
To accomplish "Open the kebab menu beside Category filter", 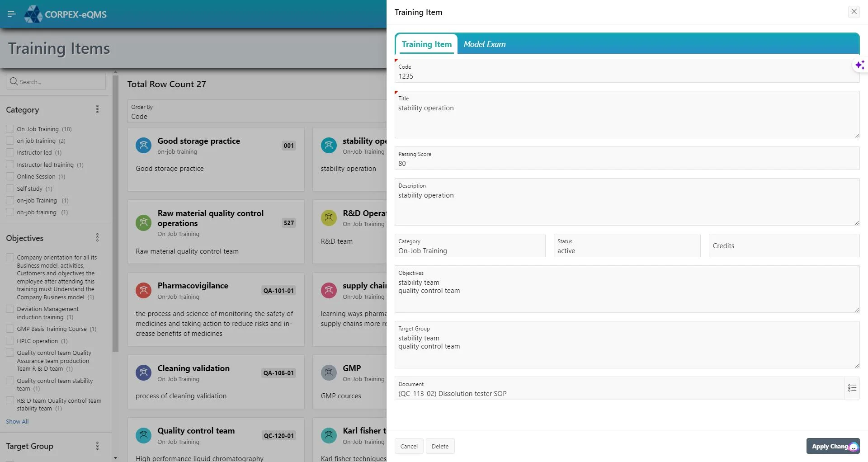I will click(x=97, y=109).
